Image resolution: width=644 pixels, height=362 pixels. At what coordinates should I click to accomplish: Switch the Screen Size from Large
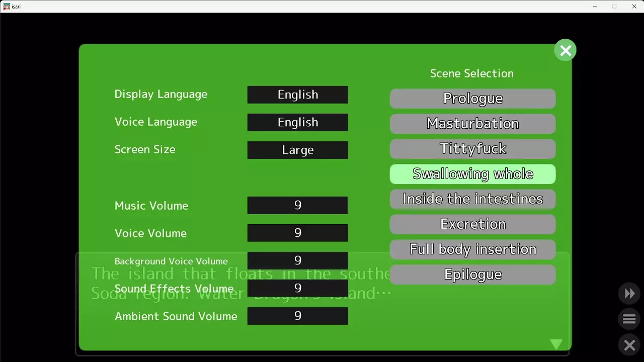point(297,150)
